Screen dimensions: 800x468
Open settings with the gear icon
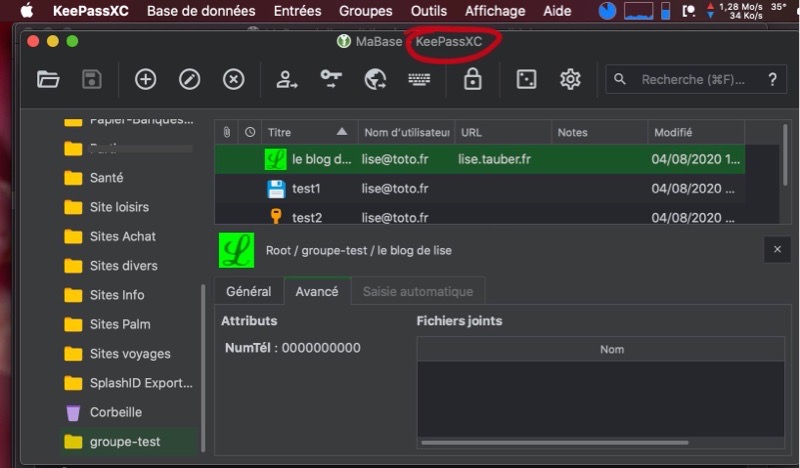(570, 80)
